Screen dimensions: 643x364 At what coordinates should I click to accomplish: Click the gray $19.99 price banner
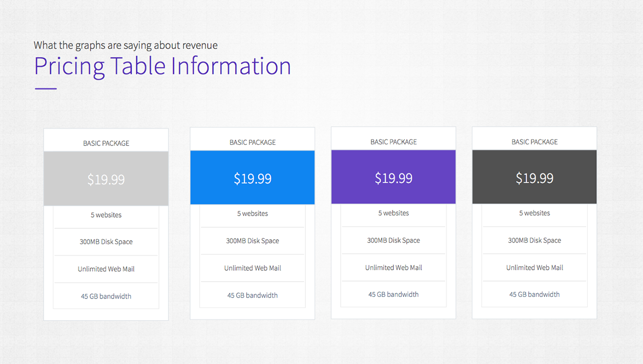(106, 178)
